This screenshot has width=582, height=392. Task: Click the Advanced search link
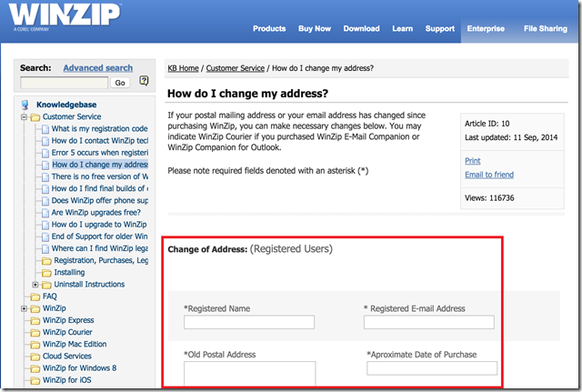[x=97, y=68]
